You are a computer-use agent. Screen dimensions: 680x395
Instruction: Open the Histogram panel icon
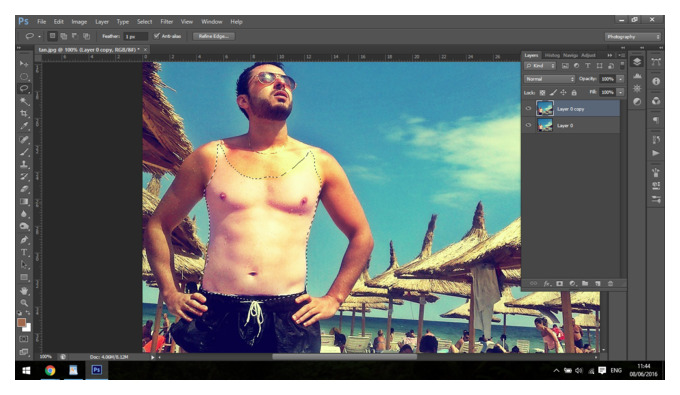tap(637, 76)
